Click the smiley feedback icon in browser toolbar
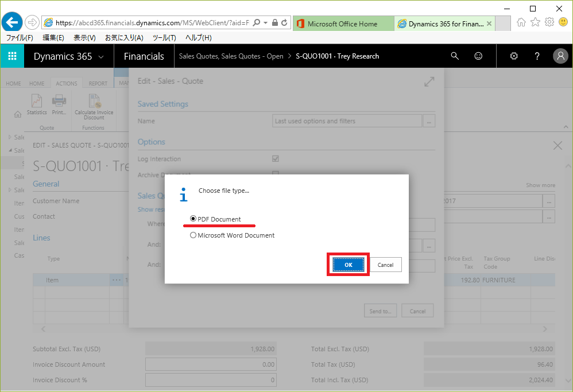Viewport: 573px width, 392px height. point(563,22)
